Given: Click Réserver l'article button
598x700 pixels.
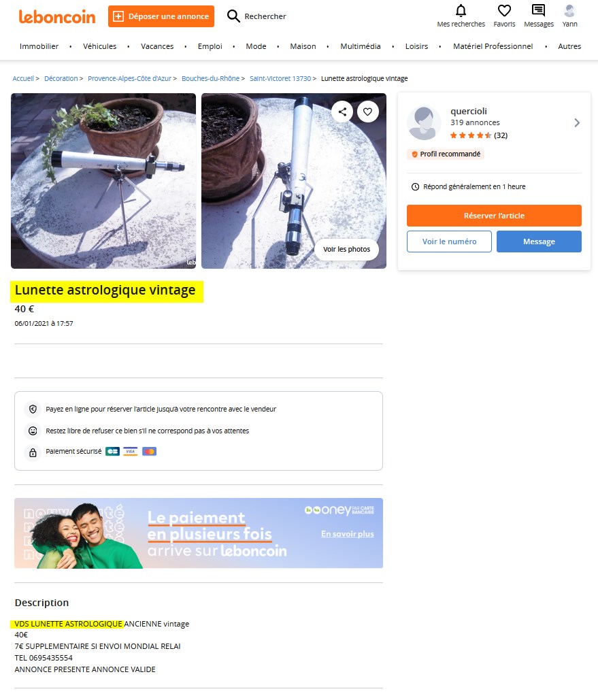Looking at the screenshot, I should click(x=494, y=216).
